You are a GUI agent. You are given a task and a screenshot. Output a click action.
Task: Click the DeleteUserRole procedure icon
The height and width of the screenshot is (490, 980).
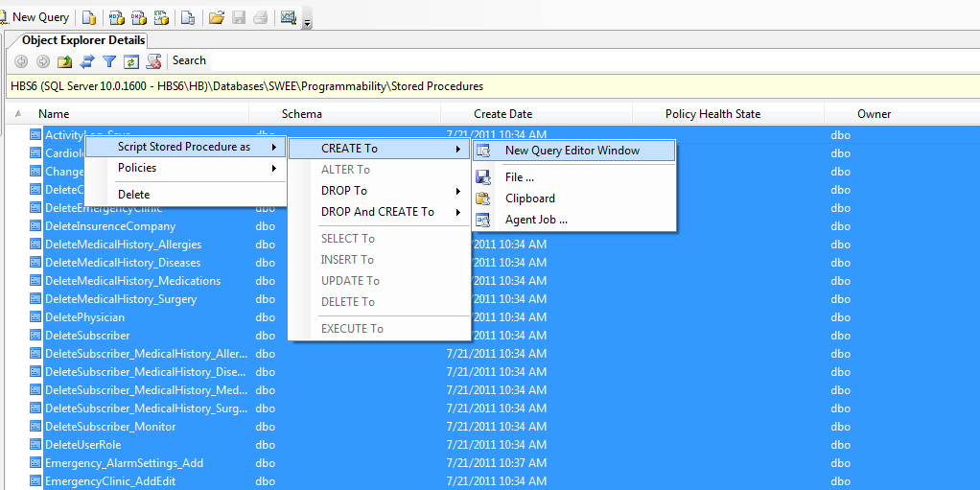click(x=35, y=445)
